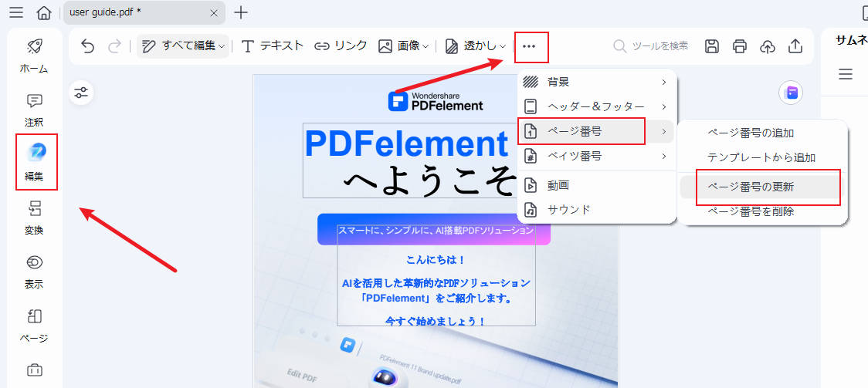Go to the home icon in tab bar
Viewport: 868px width, 388px height.
point(44,12)
